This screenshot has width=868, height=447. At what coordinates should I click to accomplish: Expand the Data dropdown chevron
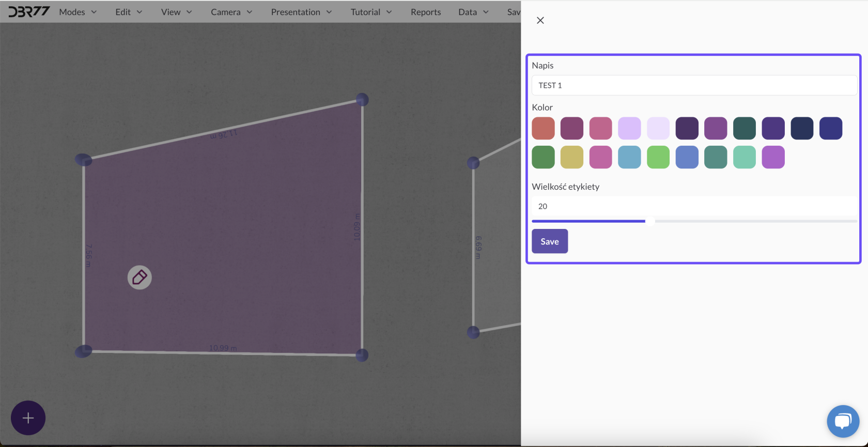coord(486,12)
